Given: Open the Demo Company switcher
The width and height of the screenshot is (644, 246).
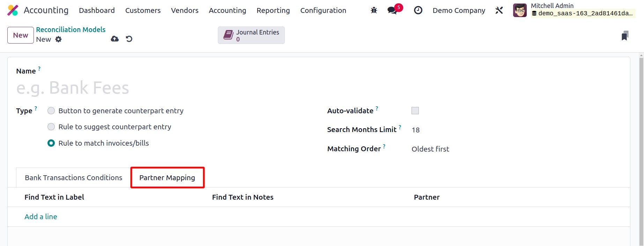Looking at the screenshot, I should coord(459,10).
